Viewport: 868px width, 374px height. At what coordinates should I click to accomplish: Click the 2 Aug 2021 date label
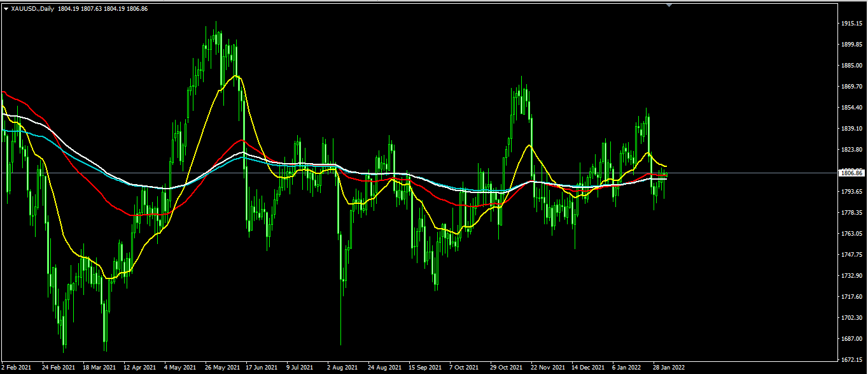point(342,368)
